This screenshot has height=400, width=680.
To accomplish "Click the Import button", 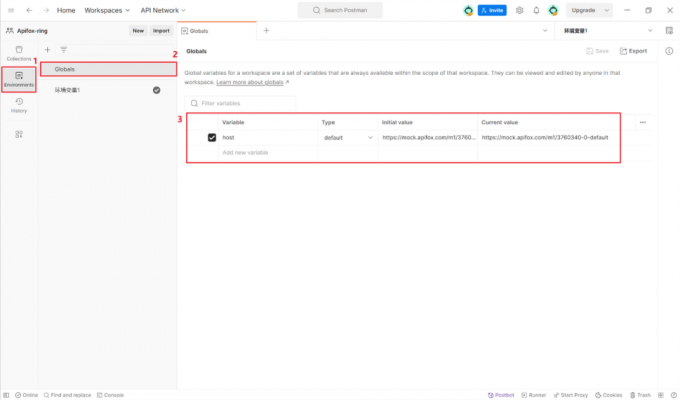I will (161, 31).
